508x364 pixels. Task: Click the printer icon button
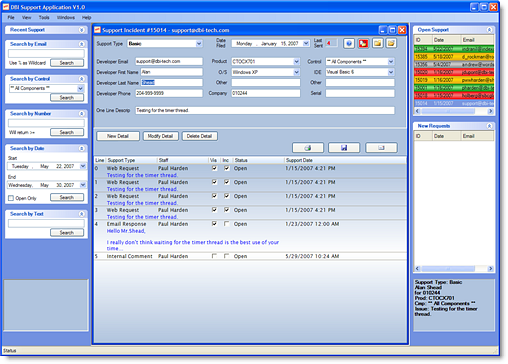tap(308, 148)
